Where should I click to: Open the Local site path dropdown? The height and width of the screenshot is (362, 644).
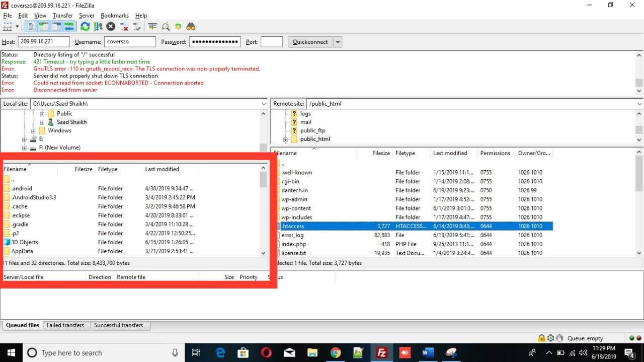pos(264,104)
